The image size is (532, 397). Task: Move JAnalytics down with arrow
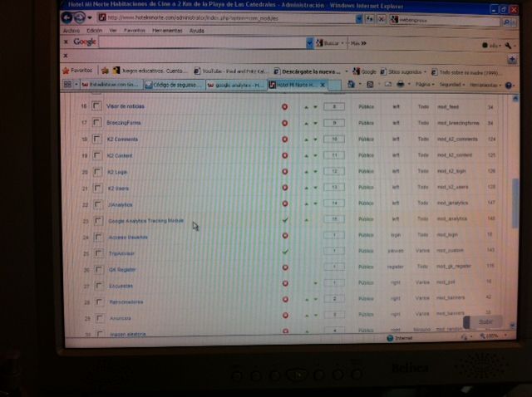(x=316, y=203)
